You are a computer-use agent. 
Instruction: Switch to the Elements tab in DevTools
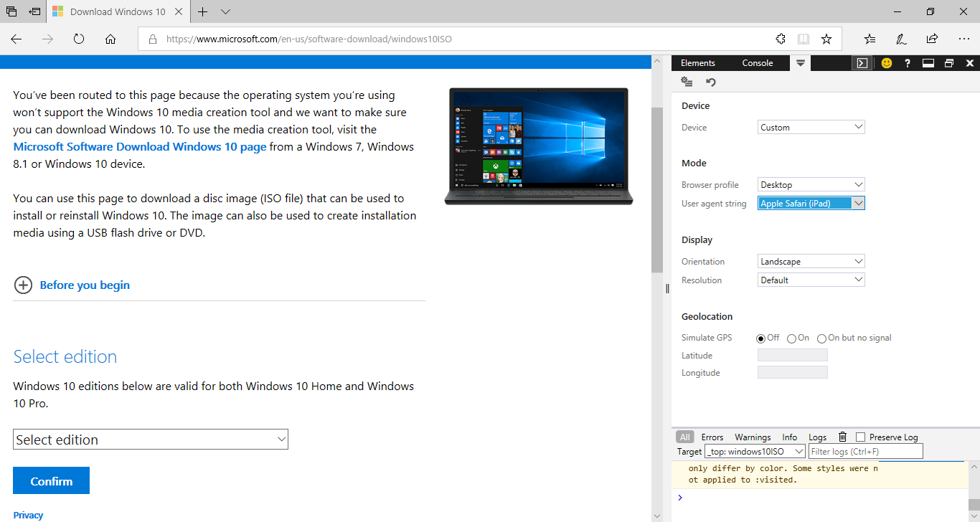point(697,63)
